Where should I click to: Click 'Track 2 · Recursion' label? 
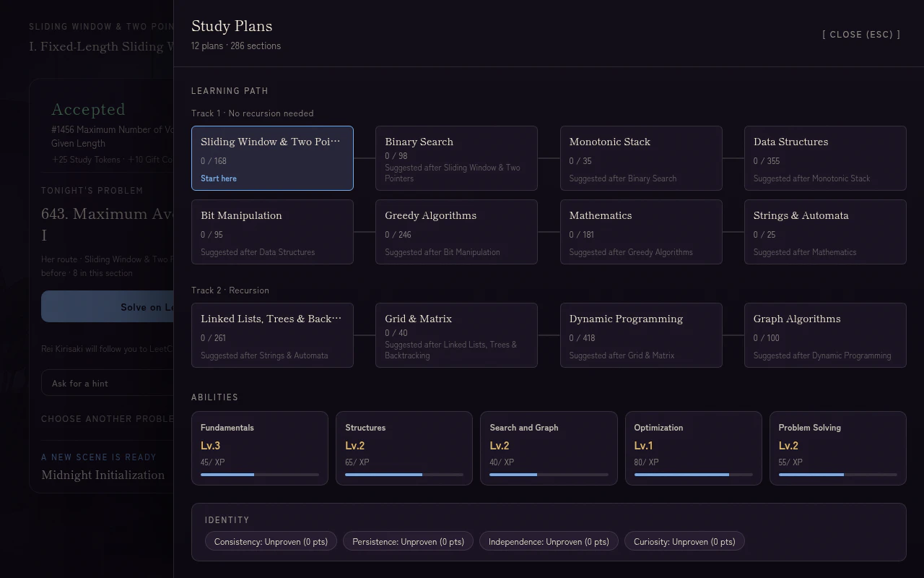[230, 290]
